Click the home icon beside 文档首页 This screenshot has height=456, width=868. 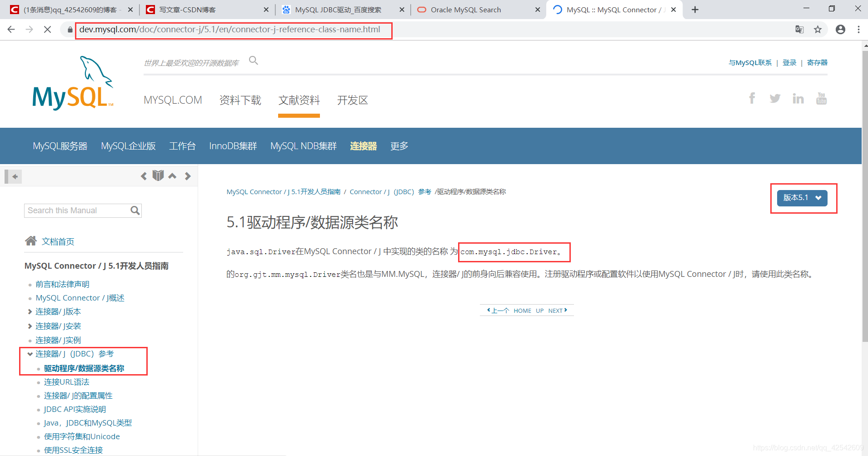point(31,241)
